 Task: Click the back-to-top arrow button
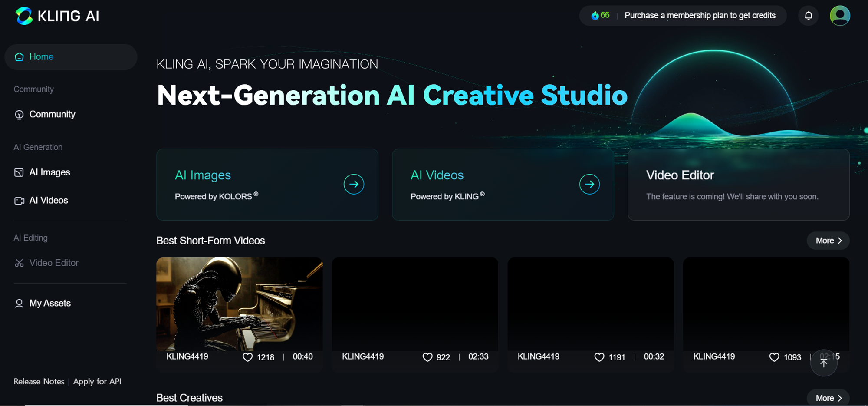(x=824, y=363)
